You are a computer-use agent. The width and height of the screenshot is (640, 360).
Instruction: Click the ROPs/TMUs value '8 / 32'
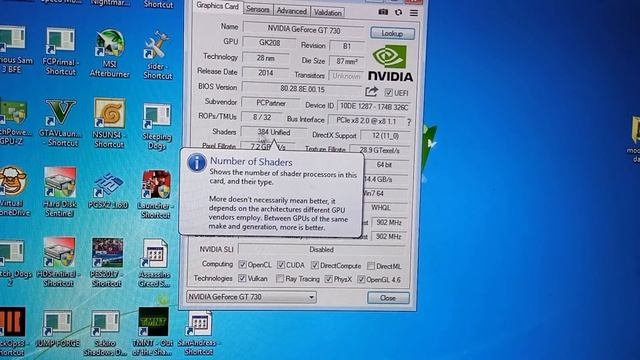(262, 117)
